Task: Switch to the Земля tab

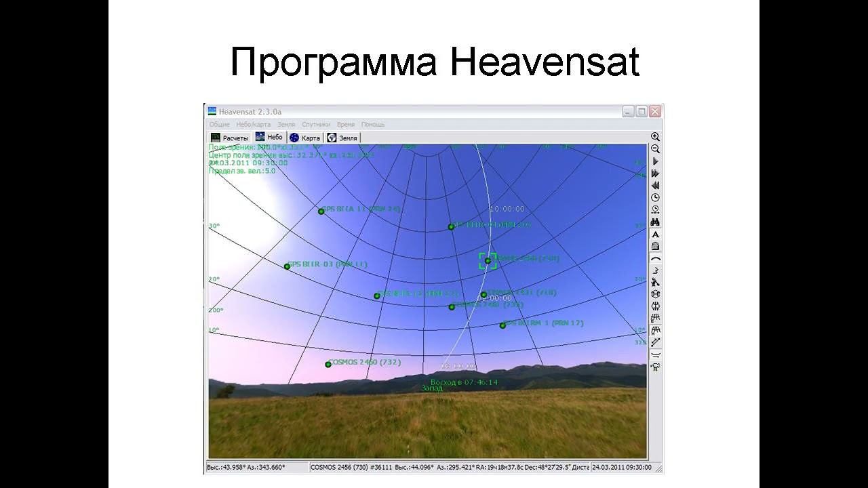Action: click(x=342, y=138)
